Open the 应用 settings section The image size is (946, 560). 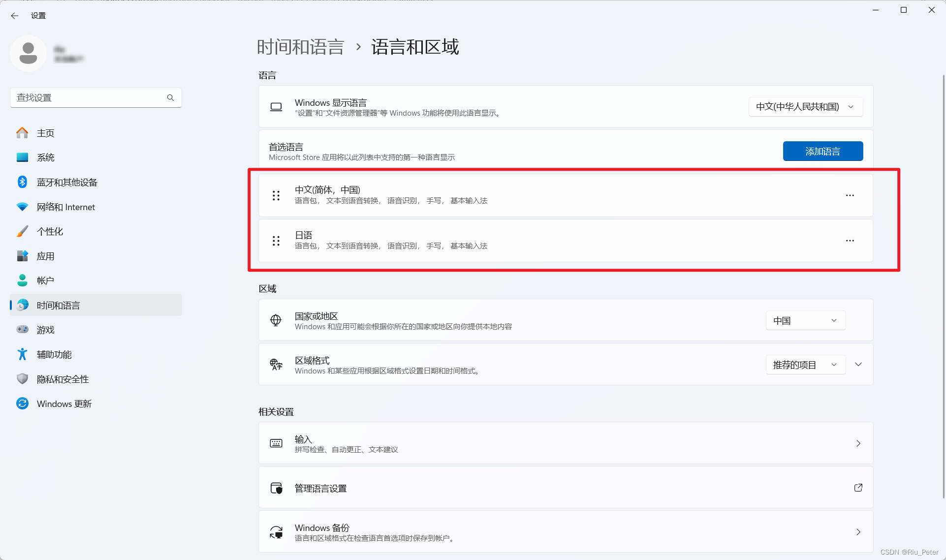click(96, 256)
